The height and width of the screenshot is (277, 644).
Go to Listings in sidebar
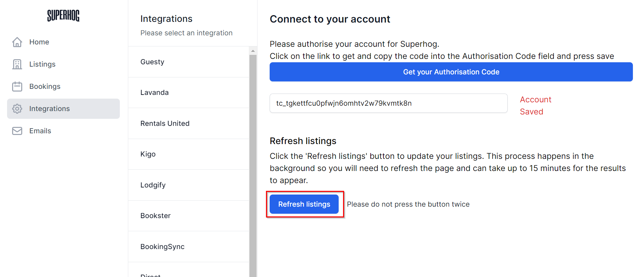[x=63, y=64]
